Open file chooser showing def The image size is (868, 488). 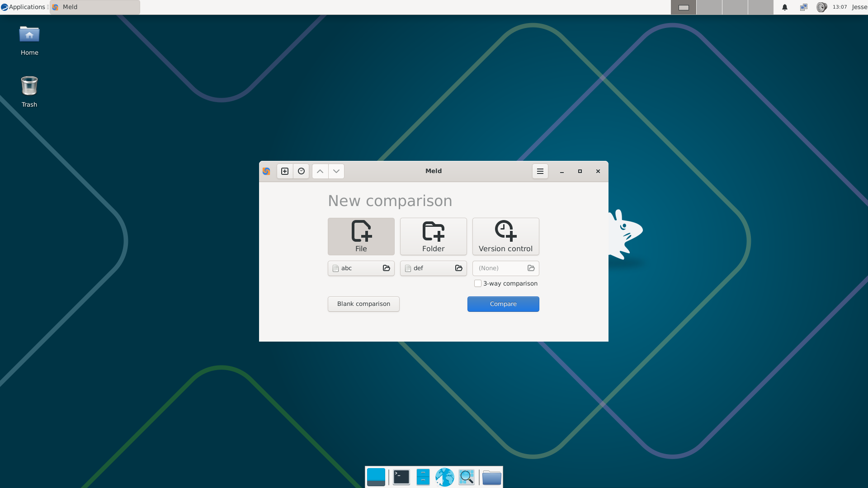434,268
